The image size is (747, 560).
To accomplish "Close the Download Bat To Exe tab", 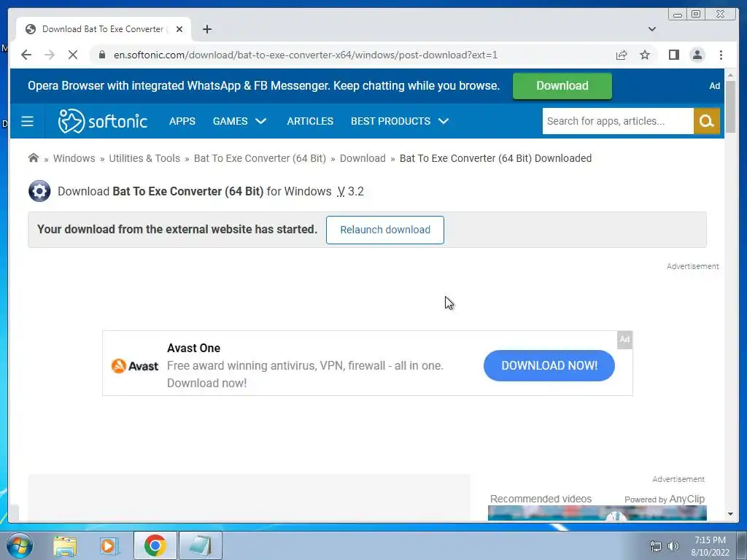I will 179,29.
